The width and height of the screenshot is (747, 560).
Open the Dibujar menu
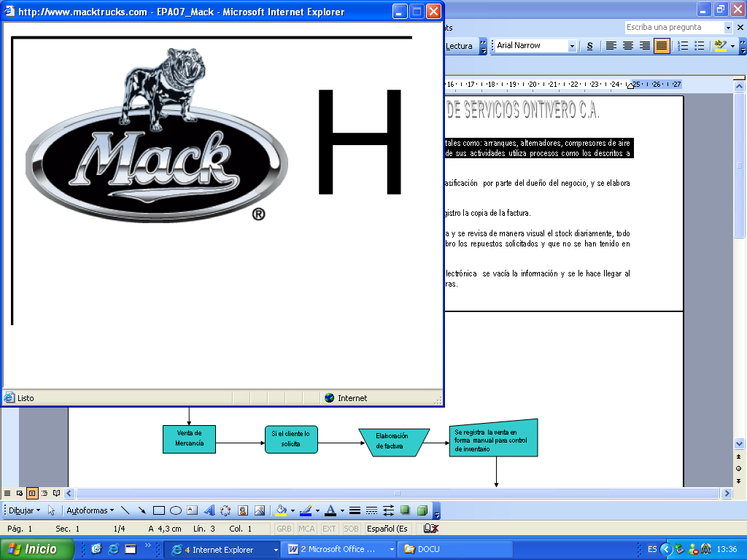coord(24,510)
